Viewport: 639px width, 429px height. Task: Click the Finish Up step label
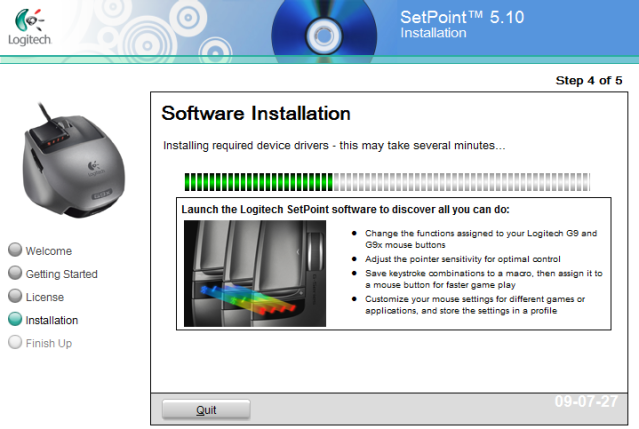pos(49,343)
